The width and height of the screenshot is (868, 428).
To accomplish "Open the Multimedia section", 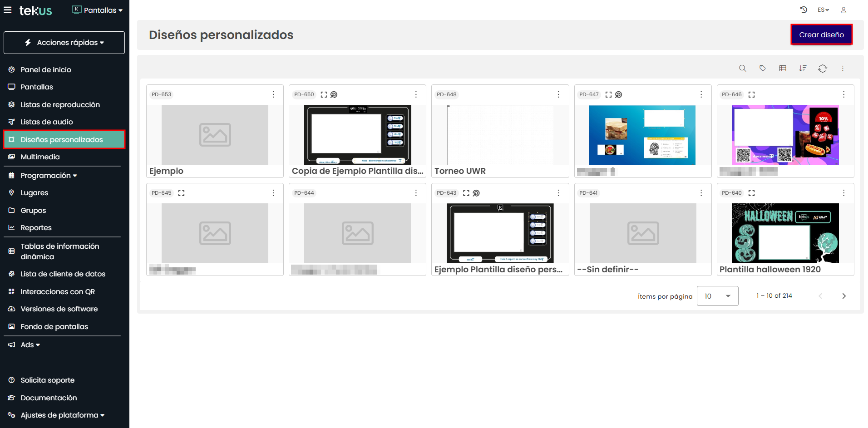I will tap(40, 157).
